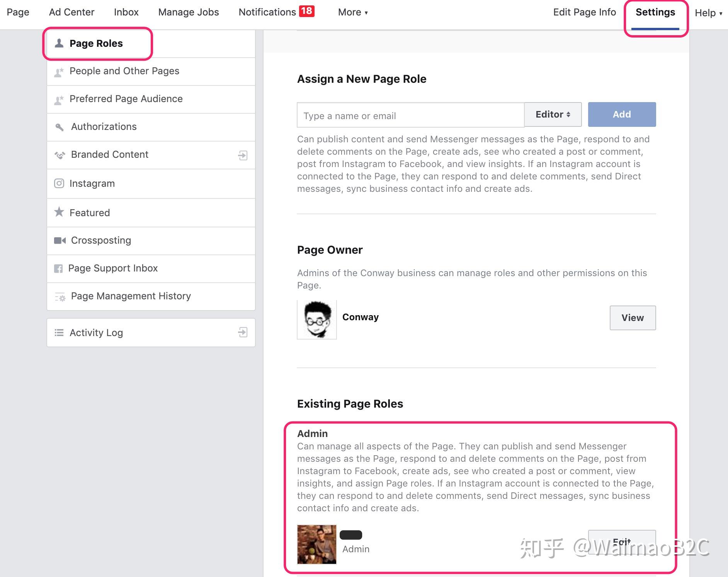Click the Assign a New Page Role heading
Viewport: 728px width, 577px height.
(362, 79)
